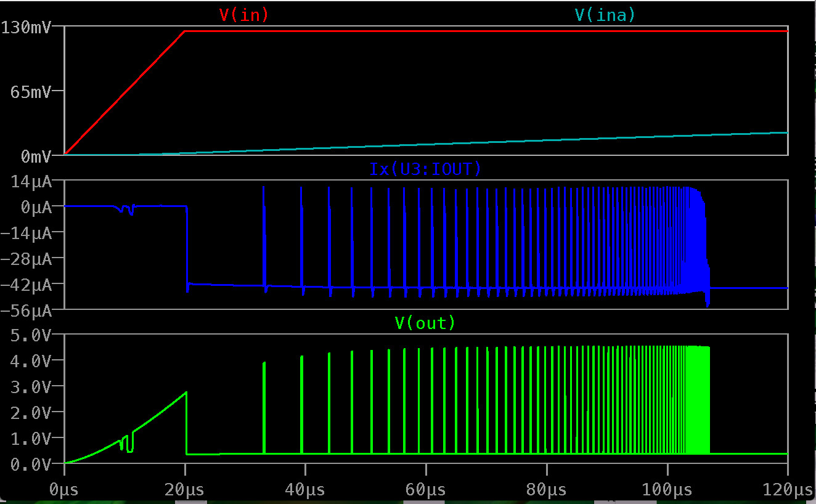Click the 3.0V axis label
The height and width of the screenshot is (504, 816).
click(30, 387)
